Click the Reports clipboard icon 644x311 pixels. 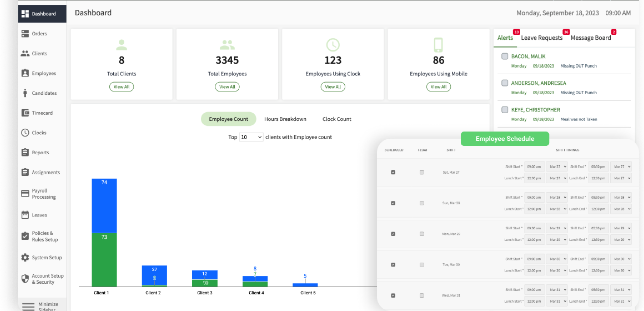[25, 152]
